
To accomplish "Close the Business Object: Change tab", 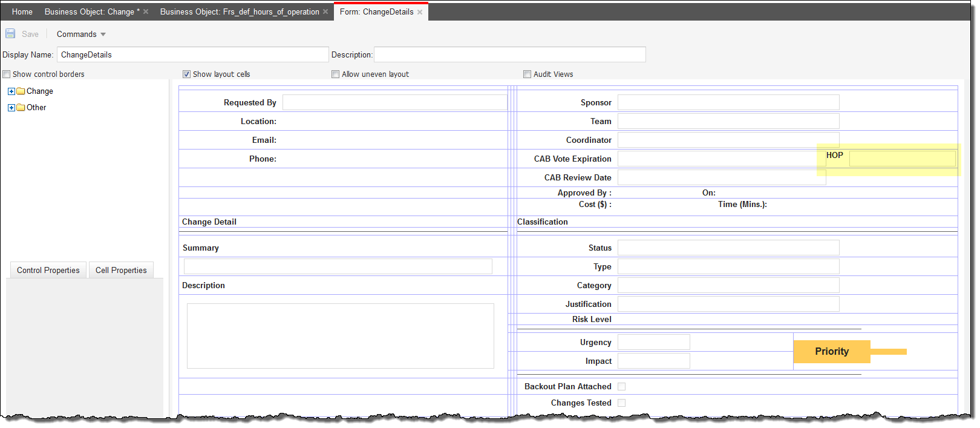I will (x=146, y=12).
